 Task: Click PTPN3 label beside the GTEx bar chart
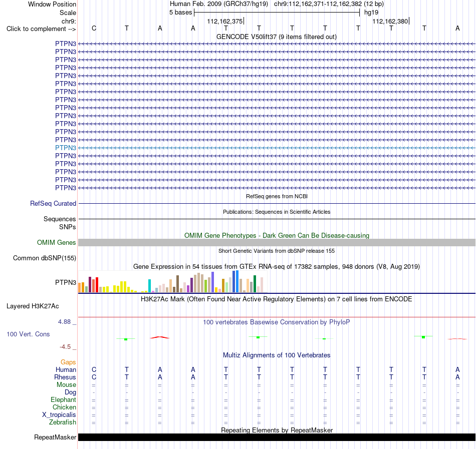[x=66, y=282]
